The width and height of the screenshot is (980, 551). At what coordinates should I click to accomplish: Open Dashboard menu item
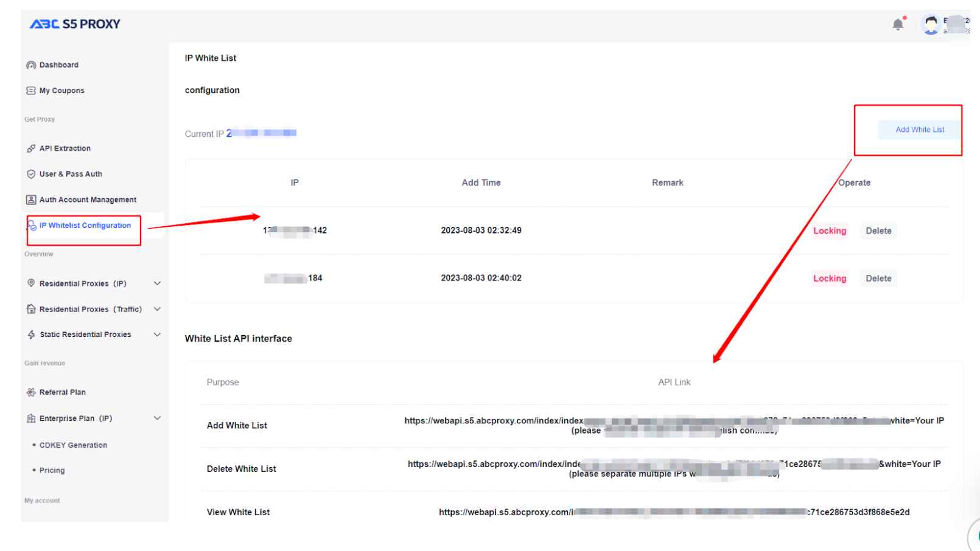coord(59,65)
